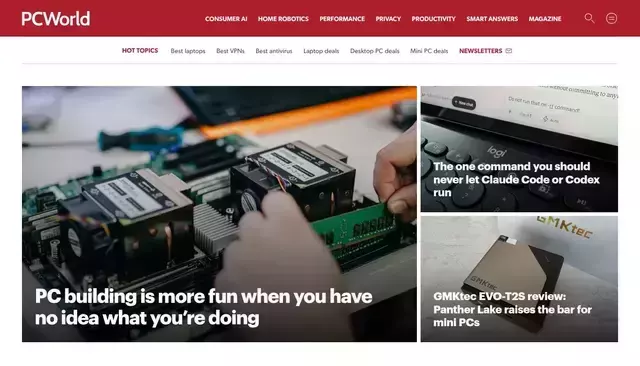The width and height of the screenshot is (640, 366).
Task: Open the Consumer AI menu item
Action: pos(226,19)
